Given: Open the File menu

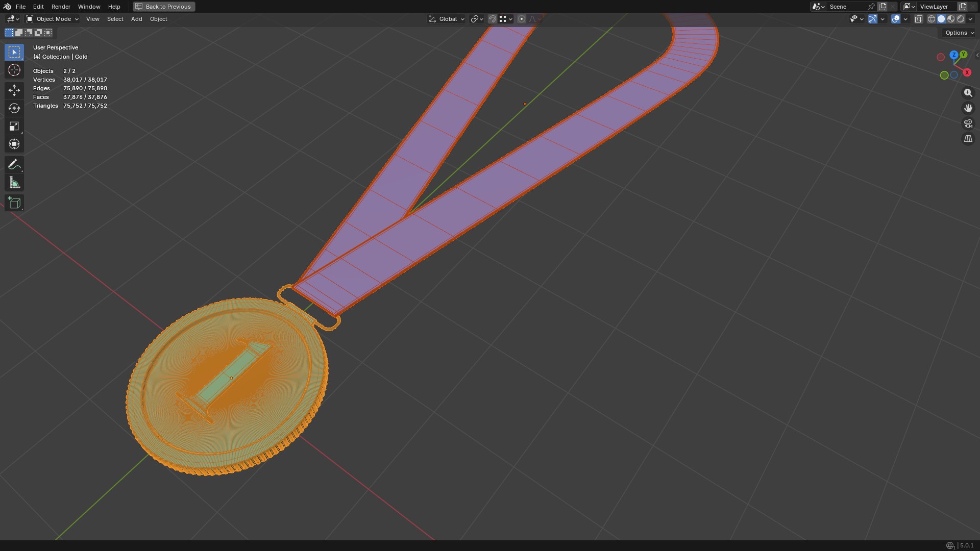Looking at the screenshot, I should [x=20, y=7].
